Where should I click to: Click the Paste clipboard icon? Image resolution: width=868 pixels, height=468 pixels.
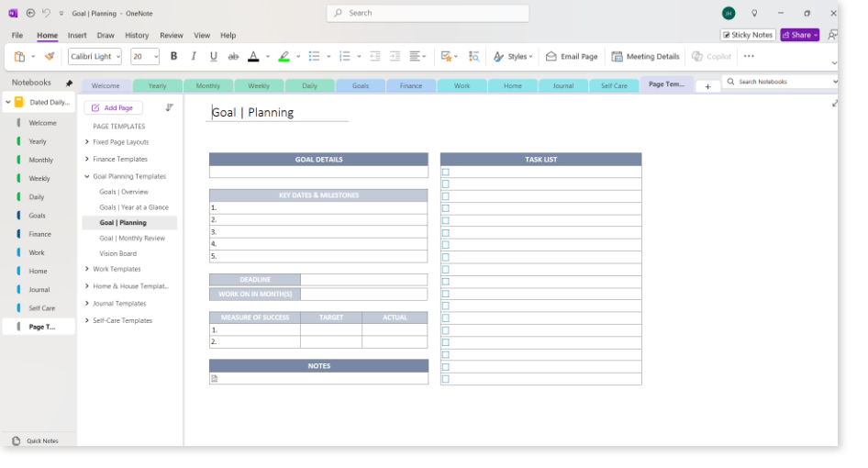pyautogui.click(x=19, y=56)
